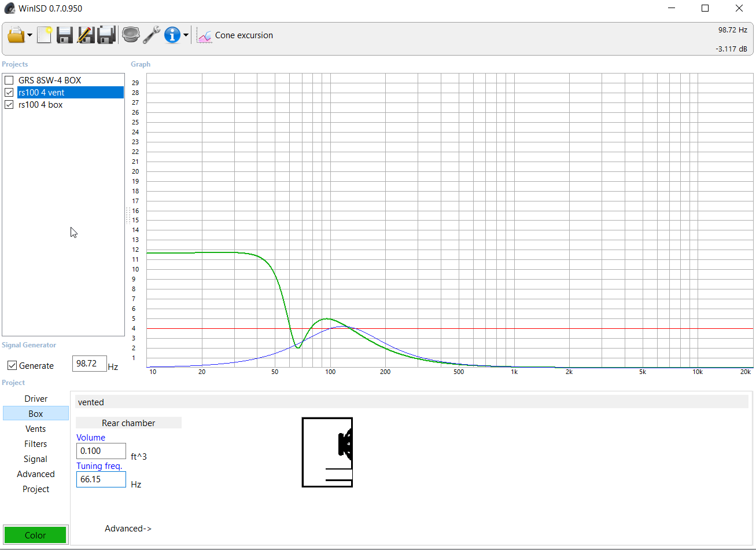Click the blue info icon
This screenshot has width=756, height=550.
(172, 35)
